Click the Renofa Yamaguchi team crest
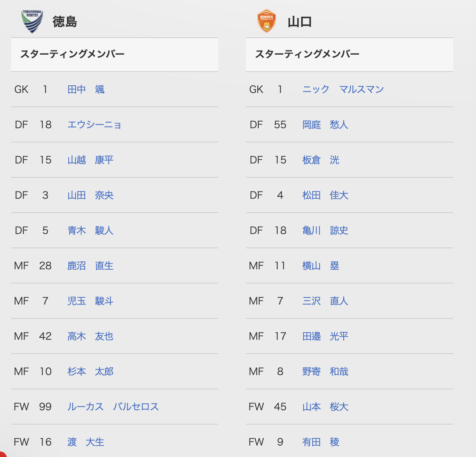Image resolution: width=476 pixels, height=457 pixels. pos(267,21)
